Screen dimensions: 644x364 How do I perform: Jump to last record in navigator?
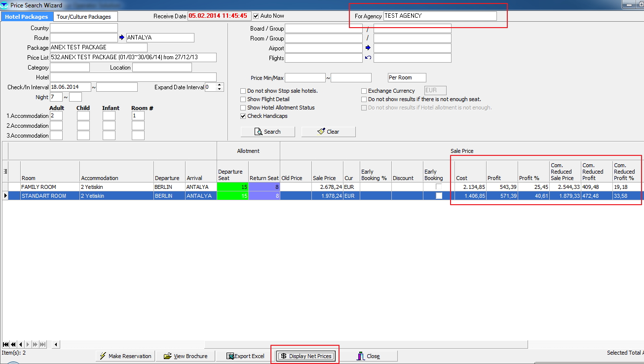pyautogui.click(x=43, y=344)
